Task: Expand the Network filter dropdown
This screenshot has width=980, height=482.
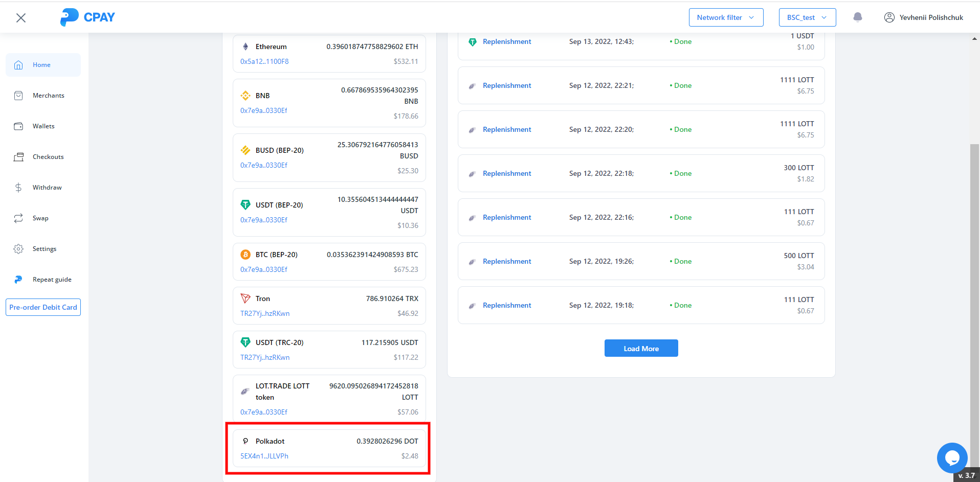Action: pos(726,17)
